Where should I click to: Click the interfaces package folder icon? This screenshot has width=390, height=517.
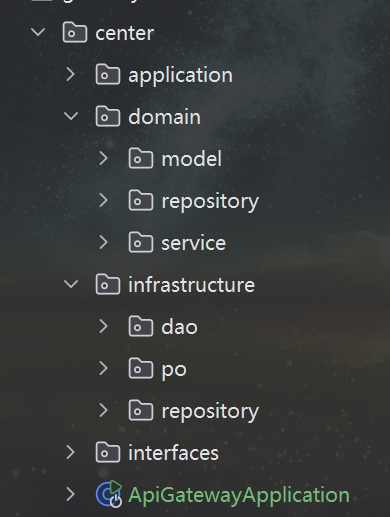coord(108,452)
